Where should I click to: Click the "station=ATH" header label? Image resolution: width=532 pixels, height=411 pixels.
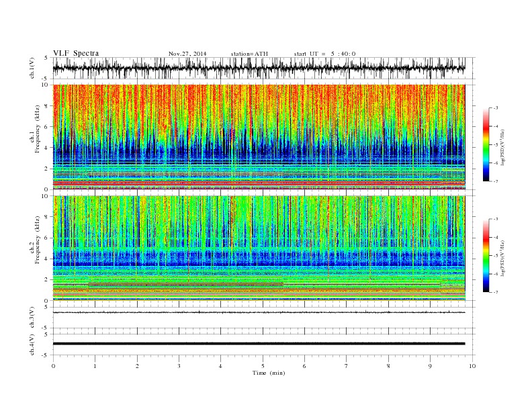coord(249,54)
